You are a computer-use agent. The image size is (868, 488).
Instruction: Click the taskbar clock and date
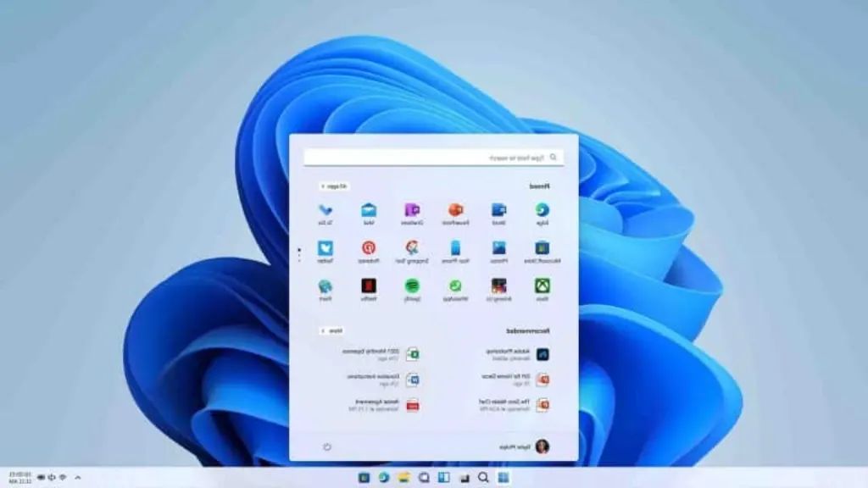click(20, 478)
